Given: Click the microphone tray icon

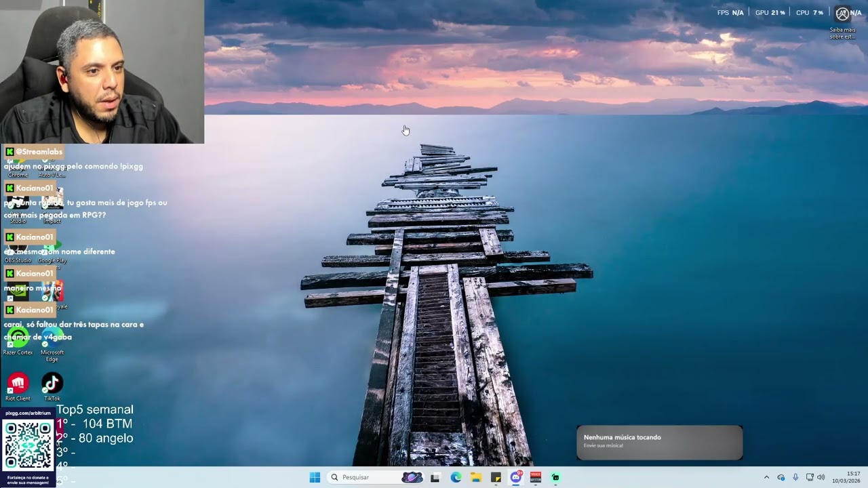Looking at the screenshot, I should (x=795, y=477).
